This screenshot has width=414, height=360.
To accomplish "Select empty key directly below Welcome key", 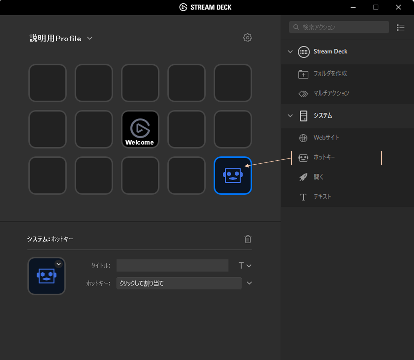I will click(140, 175).
